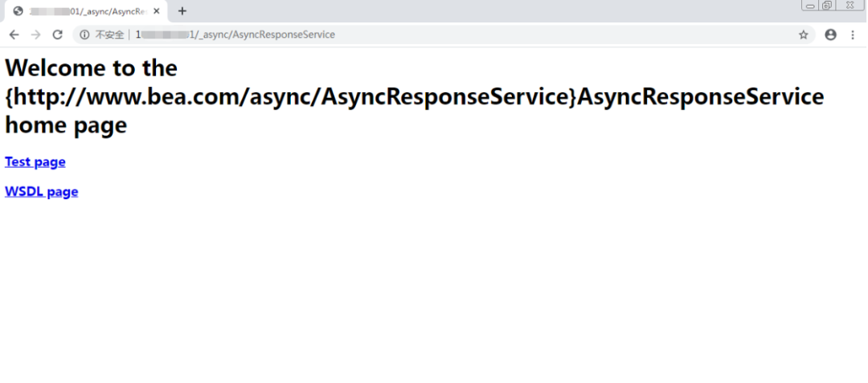The width and height of the screenshot is (868, 383).
Task: Click the 'home page' heading text
Action: [66, 125]
